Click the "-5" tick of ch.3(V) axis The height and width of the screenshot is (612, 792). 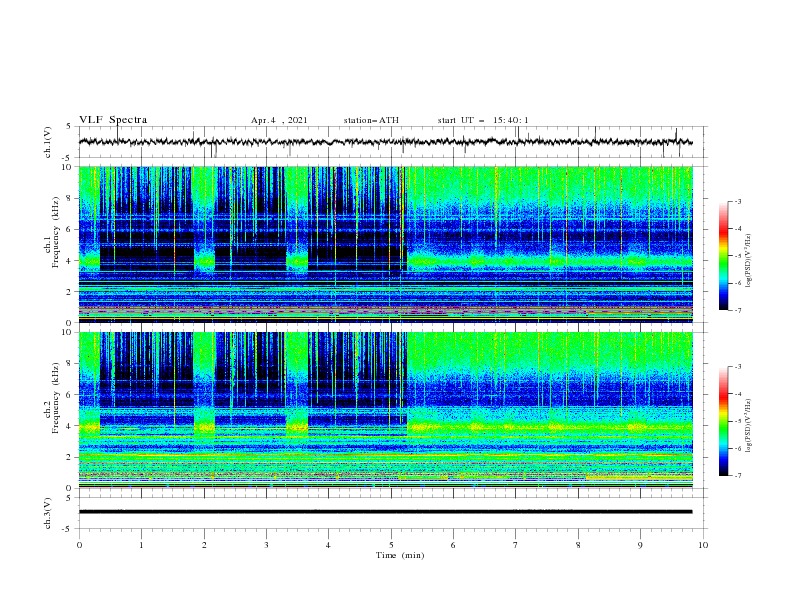68,529
